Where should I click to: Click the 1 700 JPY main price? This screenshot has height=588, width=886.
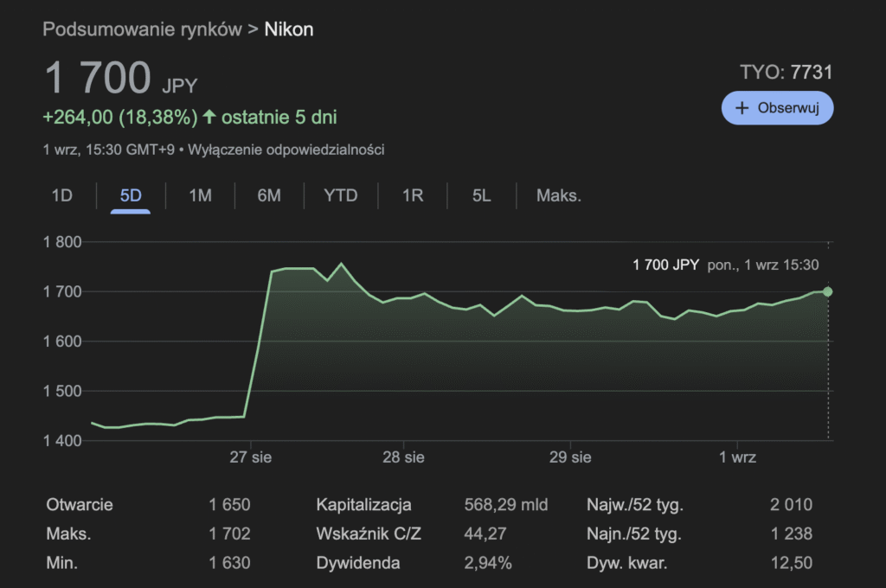pos(120,78)
